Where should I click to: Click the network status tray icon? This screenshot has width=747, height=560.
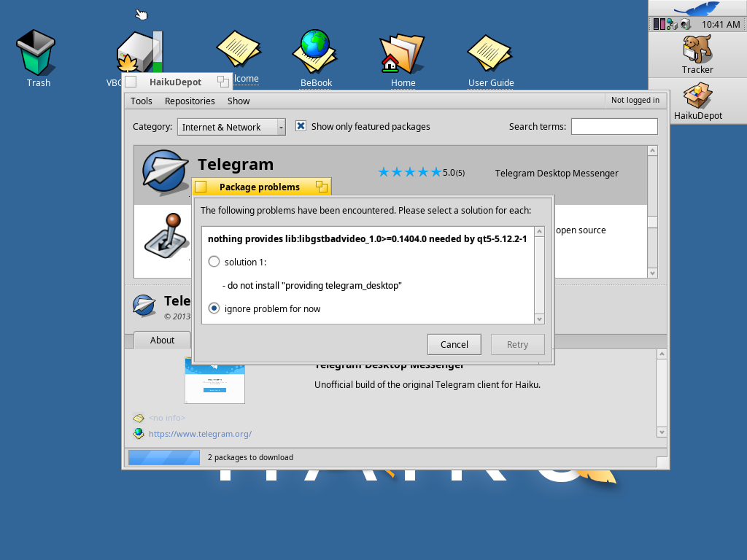(672, 24)
